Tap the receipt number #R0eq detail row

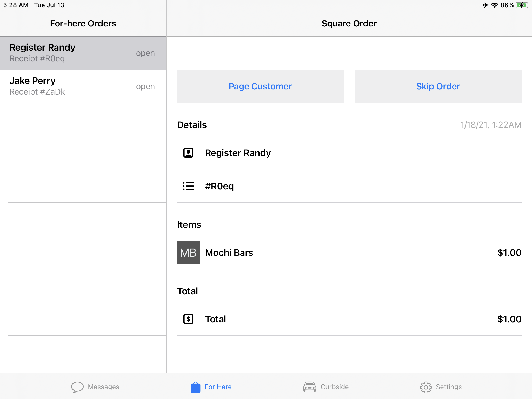pos(220,186)
